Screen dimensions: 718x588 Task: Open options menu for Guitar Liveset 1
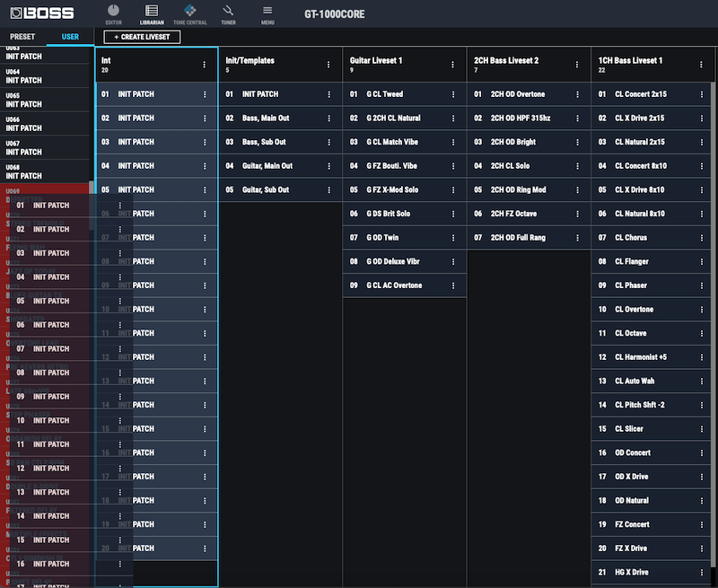click(452, 65)
